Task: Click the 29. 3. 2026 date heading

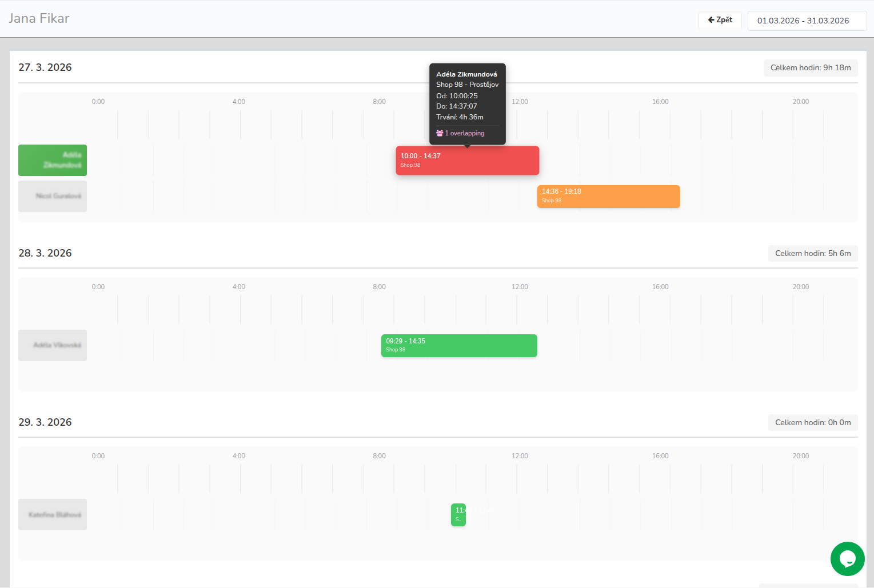Action: coord(45,422)
